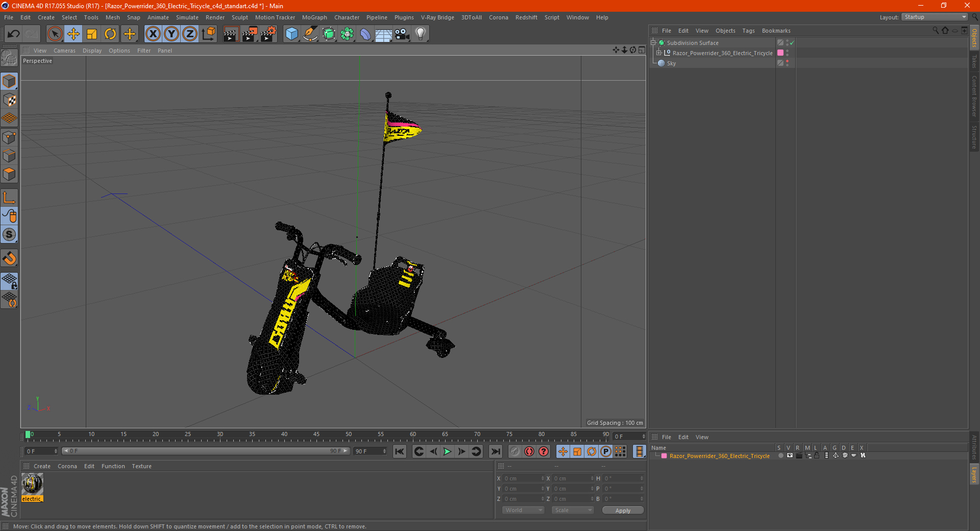Open the Scale mode dropdown
This screenshot has width=980, height=531.
pos(573,510)
